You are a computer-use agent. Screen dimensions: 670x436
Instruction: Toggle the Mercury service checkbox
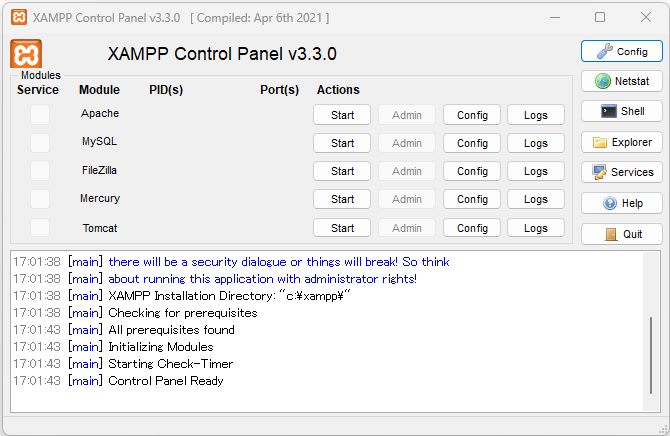40,199
